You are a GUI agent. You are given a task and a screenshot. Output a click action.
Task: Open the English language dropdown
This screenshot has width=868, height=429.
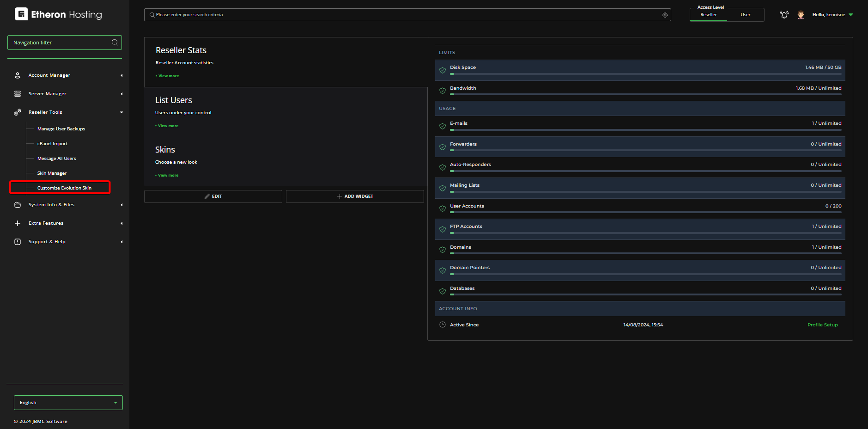[68, 403]
